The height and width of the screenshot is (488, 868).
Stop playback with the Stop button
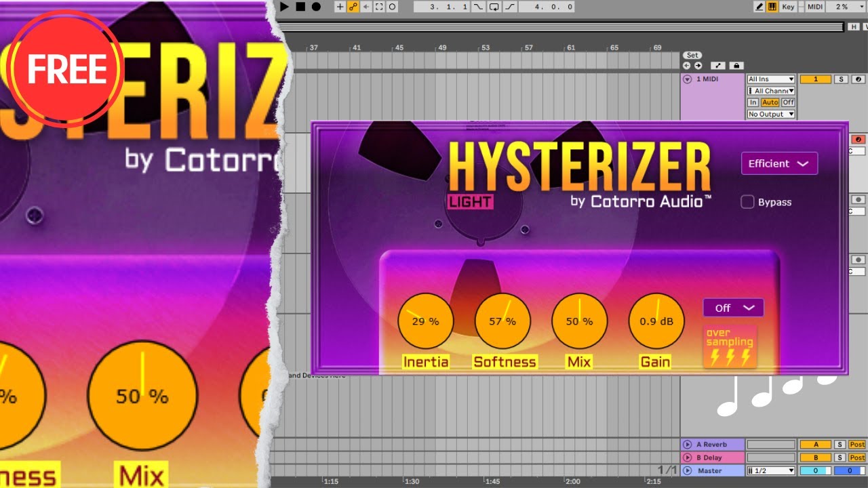click(x=300, y=7)
